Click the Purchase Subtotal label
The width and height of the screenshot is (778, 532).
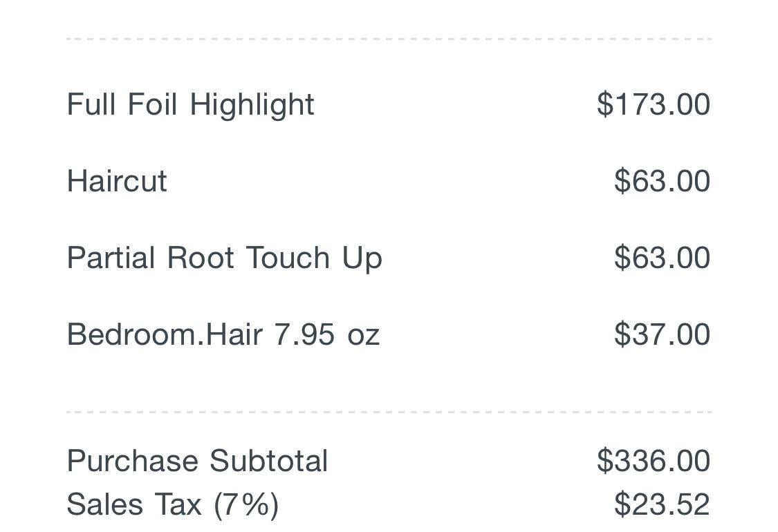coord(198,461)
